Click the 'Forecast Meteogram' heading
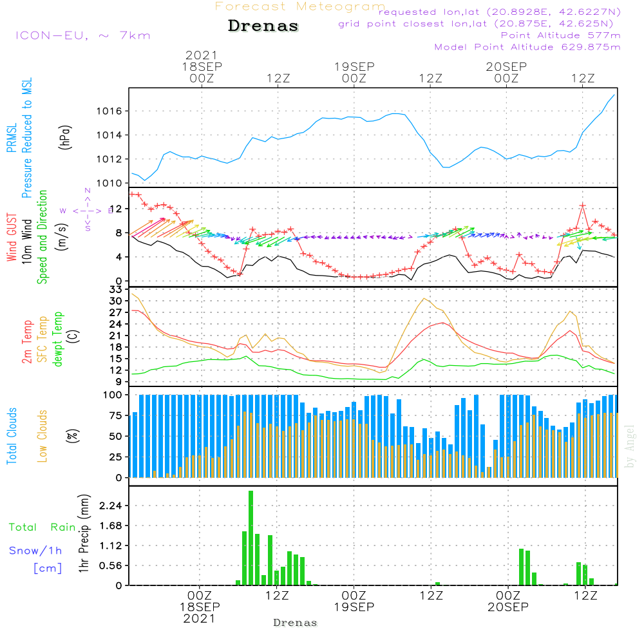Screen dimensions: 644x644 point(300,6)
